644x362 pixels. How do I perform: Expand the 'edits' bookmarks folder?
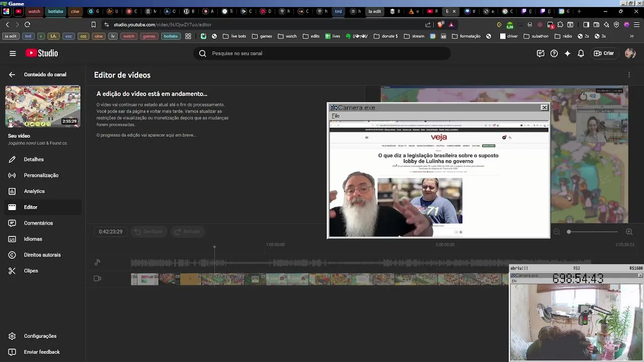pos(311,36)
